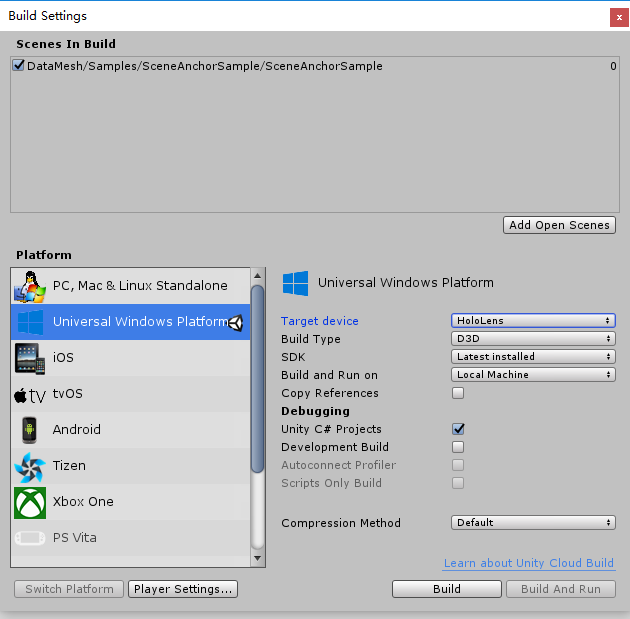Click Add Open Scenes button

point(559,225)
